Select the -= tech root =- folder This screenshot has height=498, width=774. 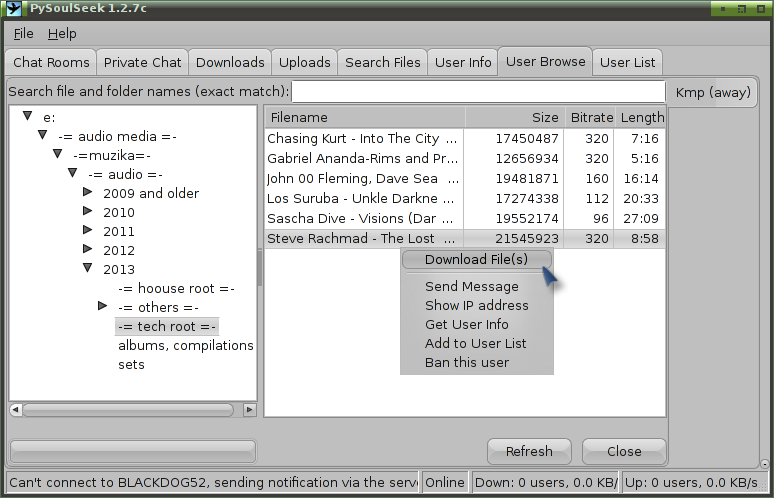[x=167, y=326]
